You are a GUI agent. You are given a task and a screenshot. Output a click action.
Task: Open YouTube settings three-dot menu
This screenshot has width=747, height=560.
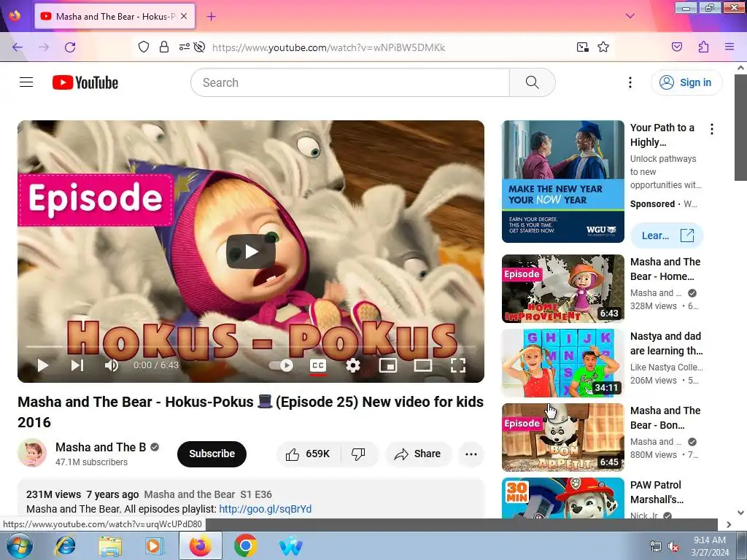click(x=630, y=82)
